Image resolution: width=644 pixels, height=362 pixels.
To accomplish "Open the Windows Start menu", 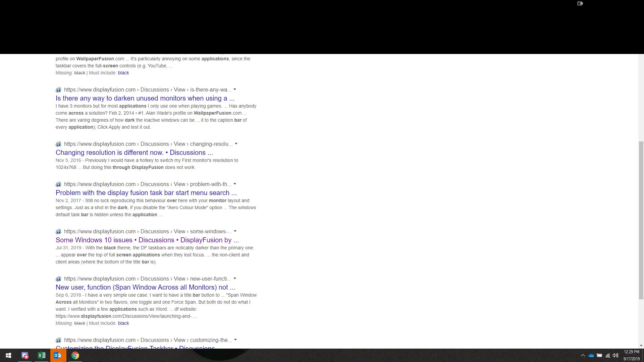I will [x=8, y=355].
